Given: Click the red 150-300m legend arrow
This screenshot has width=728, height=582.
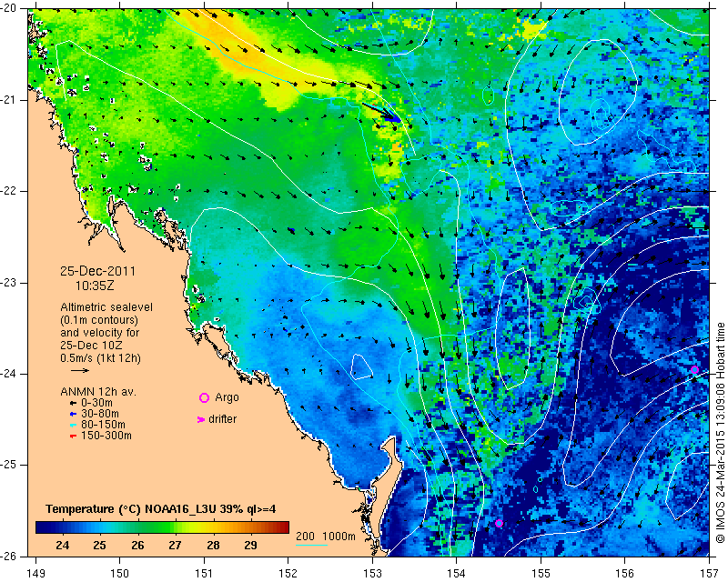Looking at the screenshot, I should 73,436.
